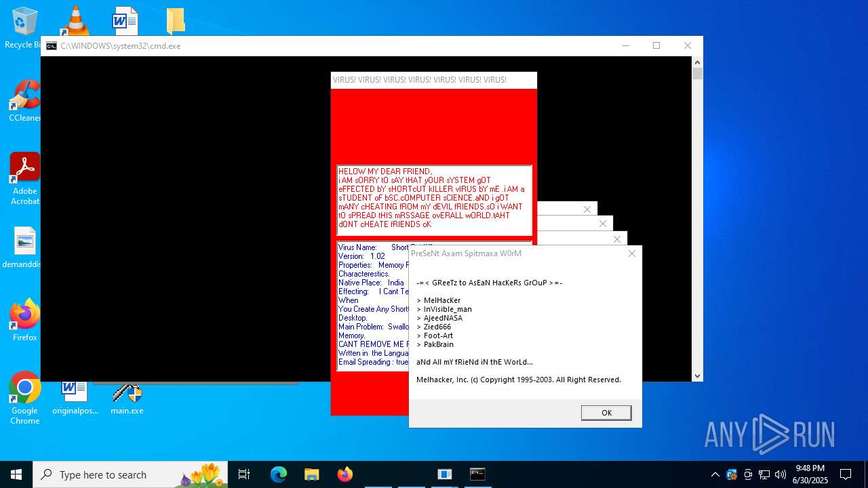Click the cmd.exe window title bar icon
This screenshot has height=488, width=868.
click(x=52, y=46)
